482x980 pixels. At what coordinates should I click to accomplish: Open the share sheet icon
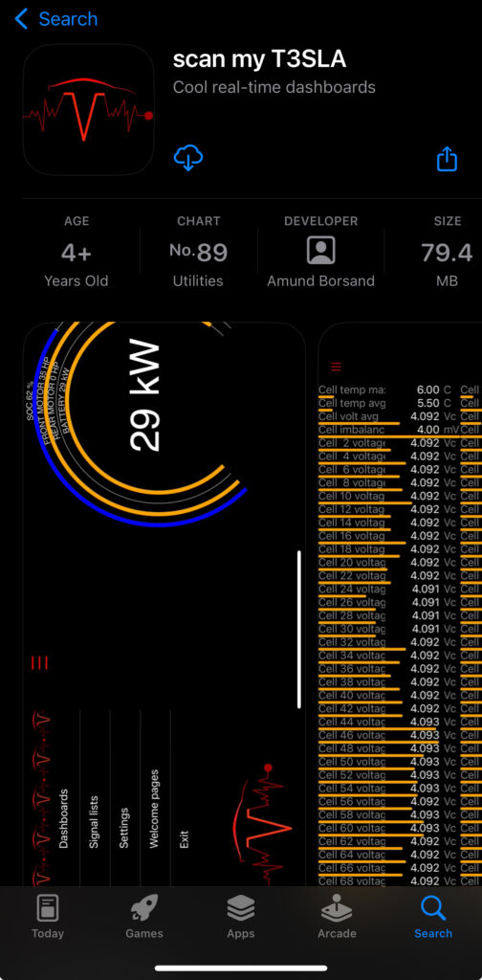click(x=447, y=159)
